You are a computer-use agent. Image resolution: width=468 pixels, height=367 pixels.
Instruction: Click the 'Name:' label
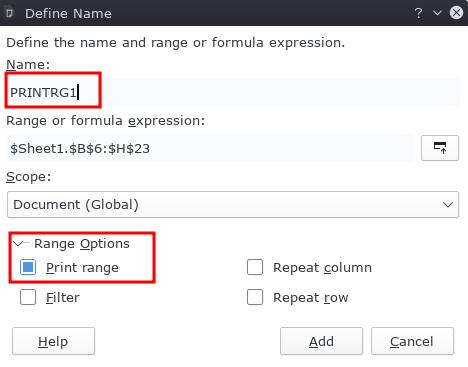point(28,64)
